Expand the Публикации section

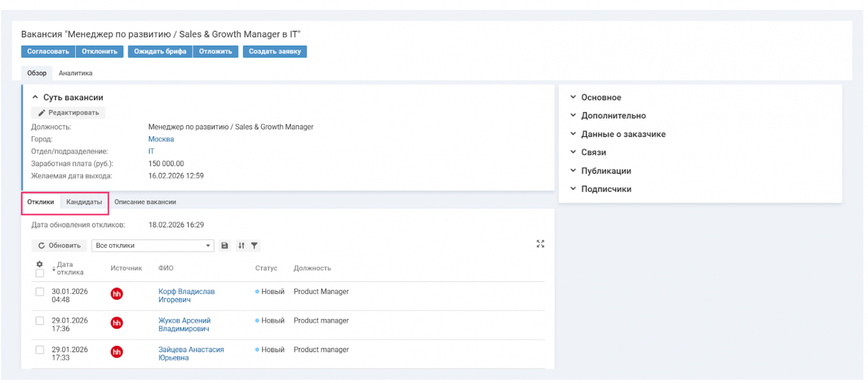click(606, 171)
